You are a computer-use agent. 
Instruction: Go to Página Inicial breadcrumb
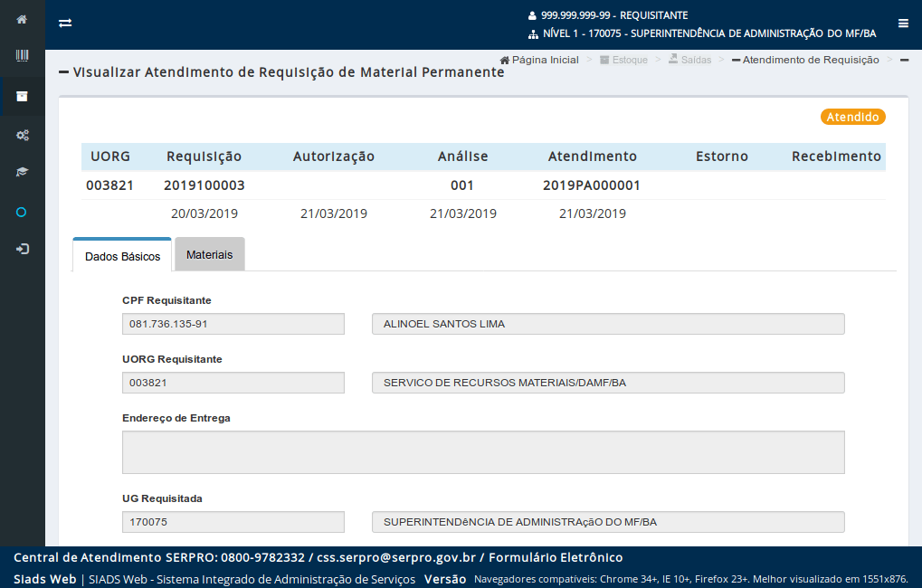[x=539, y=60]
